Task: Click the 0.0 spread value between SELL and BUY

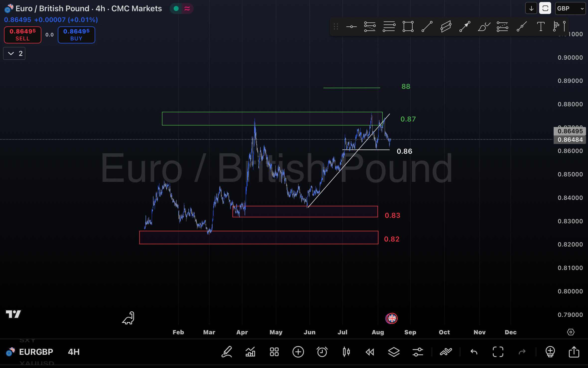Action: tap(49, 35)
